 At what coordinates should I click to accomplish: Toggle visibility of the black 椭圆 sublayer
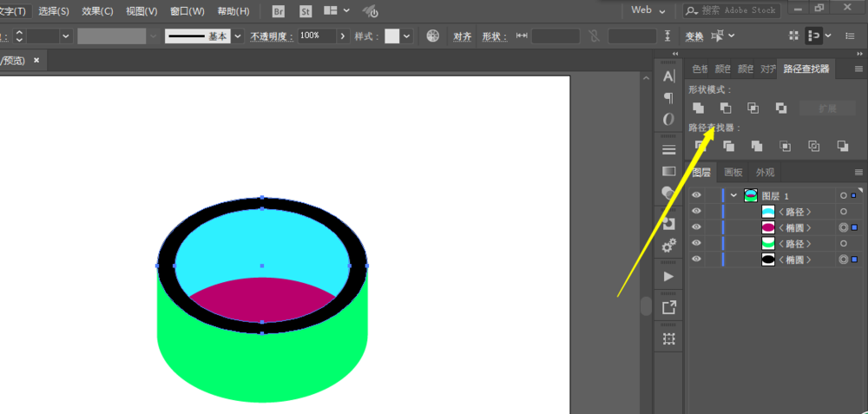[x=696, y=260]
